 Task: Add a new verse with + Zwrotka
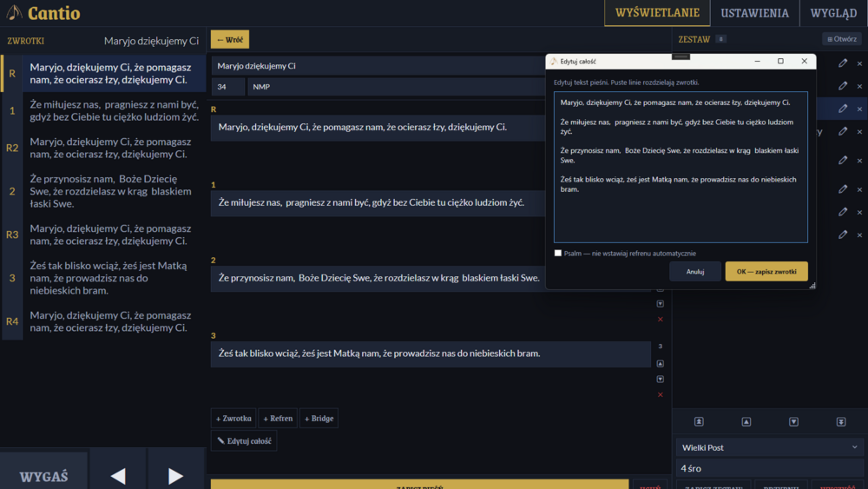click(233, 418)
